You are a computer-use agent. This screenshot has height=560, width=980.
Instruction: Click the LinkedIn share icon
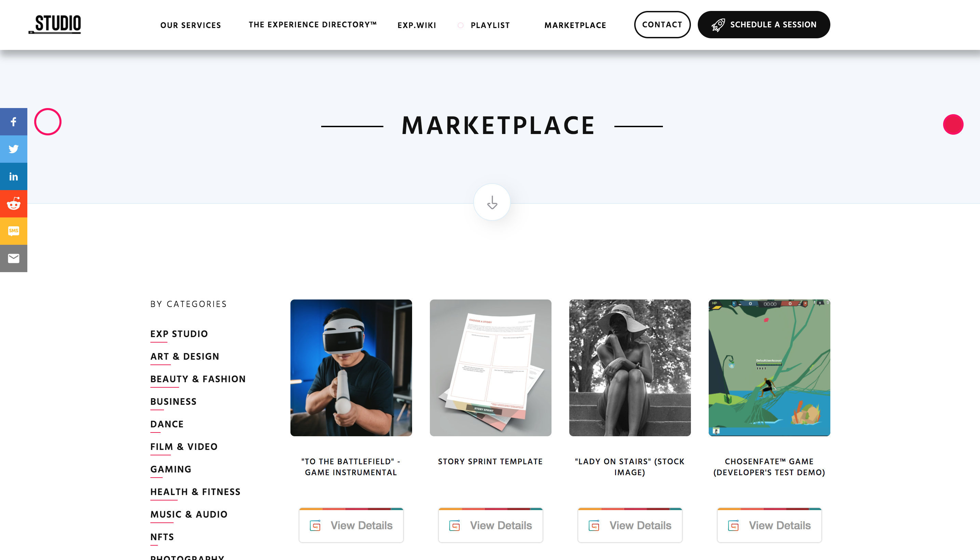pos(13,176)
